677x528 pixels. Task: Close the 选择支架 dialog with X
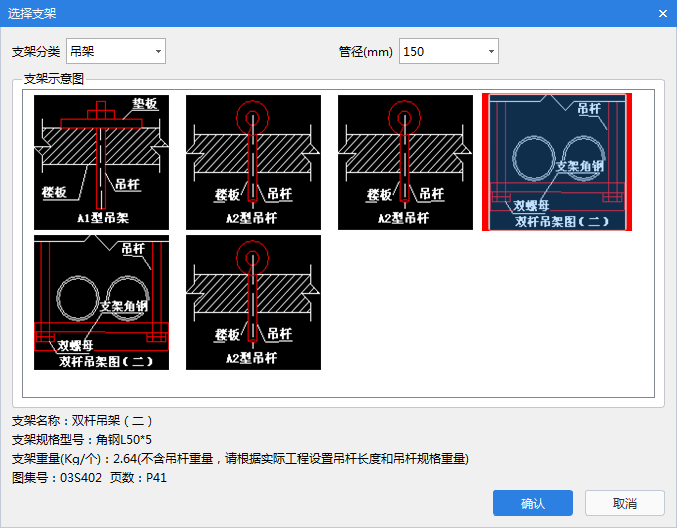tap(663, 14)
